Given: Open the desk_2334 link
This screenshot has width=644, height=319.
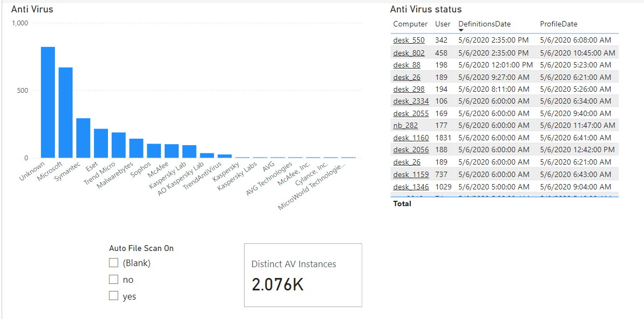Looking at the screenshot, I should click(x=411, y=101).
